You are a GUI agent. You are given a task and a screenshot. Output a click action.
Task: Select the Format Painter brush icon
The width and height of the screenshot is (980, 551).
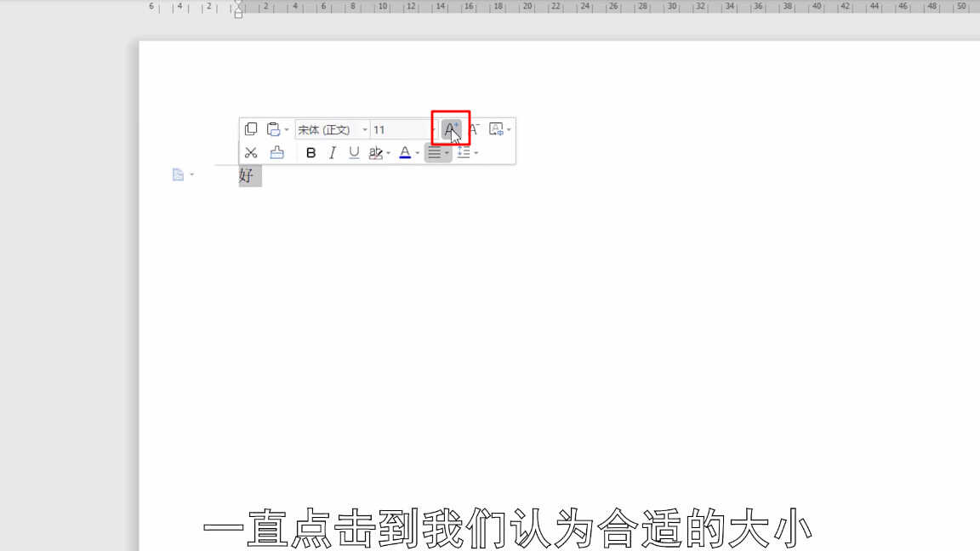[x=276, y=152]
